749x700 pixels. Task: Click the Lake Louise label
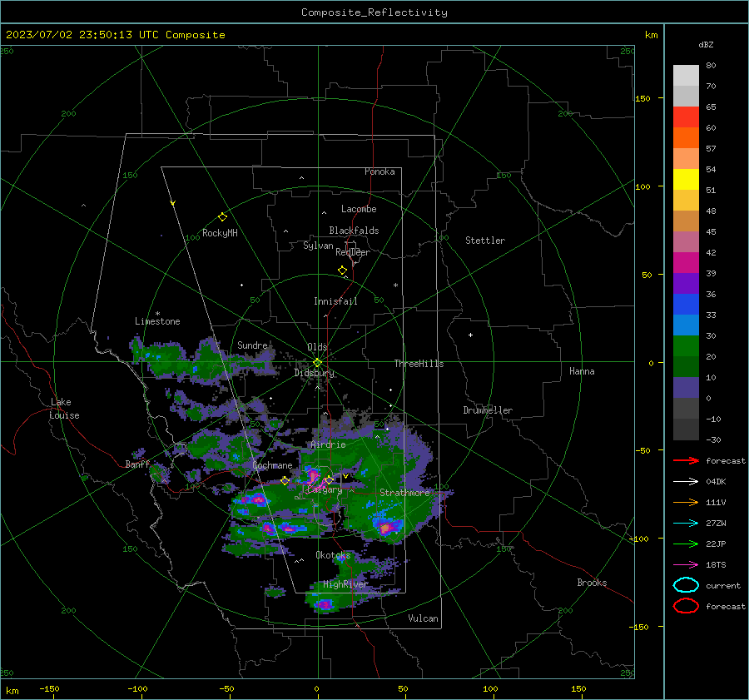coord(64,409)
